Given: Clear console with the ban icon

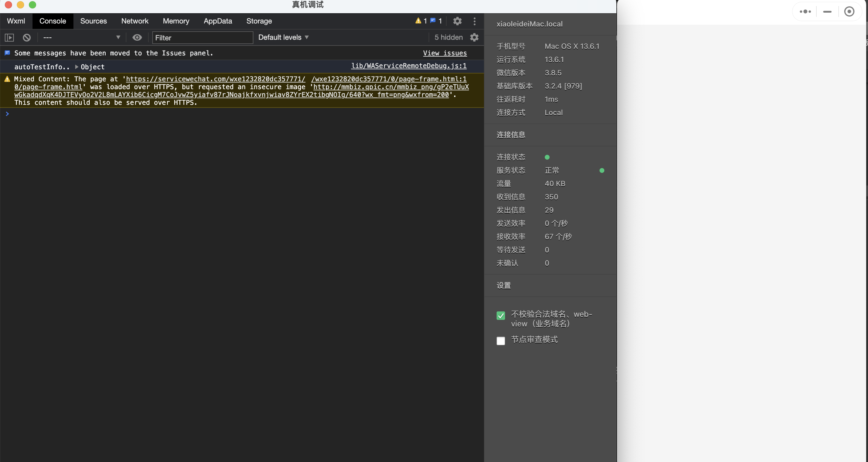Looking at the screenshot, I should pos(26,37).
